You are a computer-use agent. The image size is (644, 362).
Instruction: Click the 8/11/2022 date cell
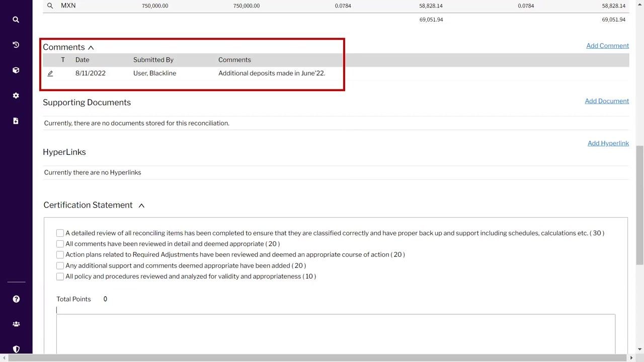coord(91,73)
